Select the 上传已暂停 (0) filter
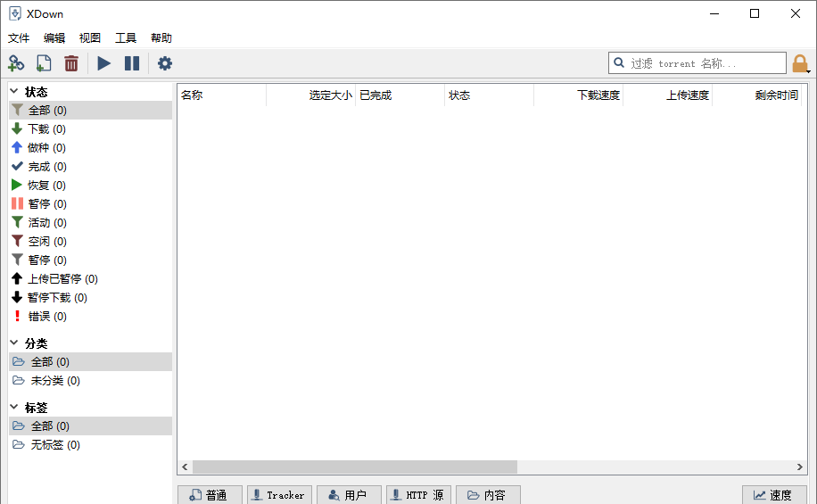Viewport: 817px width, 504px height. [91, 279]
